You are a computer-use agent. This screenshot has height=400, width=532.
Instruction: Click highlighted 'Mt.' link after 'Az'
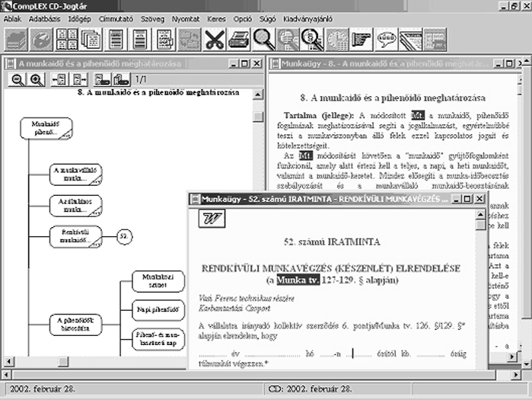pyautogui.click(x=305, y=156)
